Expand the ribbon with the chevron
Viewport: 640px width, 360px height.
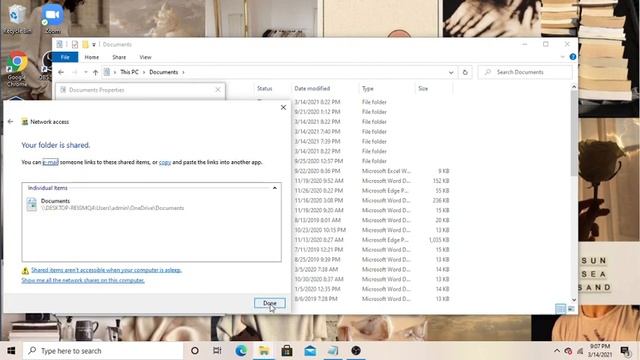click(x=562, y=57)
